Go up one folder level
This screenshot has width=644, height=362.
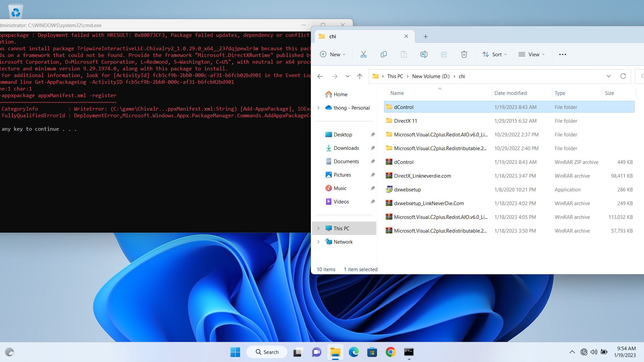pyautogui.click(x=360, y=76)
